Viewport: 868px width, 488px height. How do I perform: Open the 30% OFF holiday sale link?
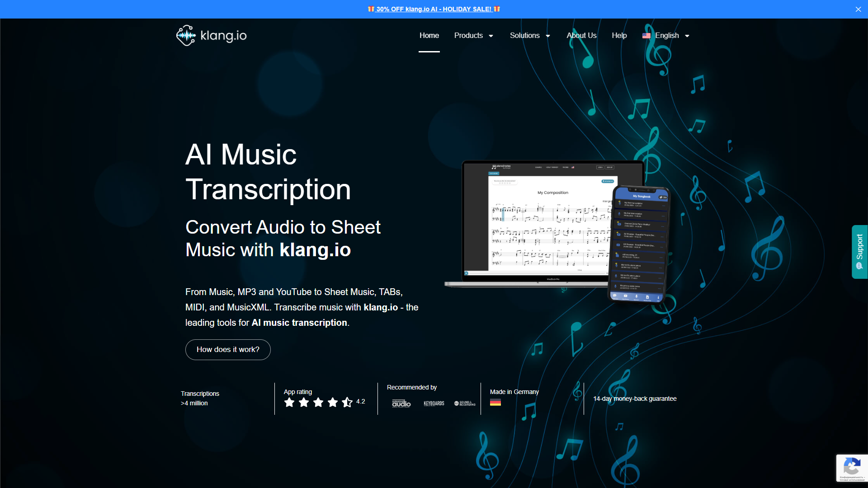(434, 9)
